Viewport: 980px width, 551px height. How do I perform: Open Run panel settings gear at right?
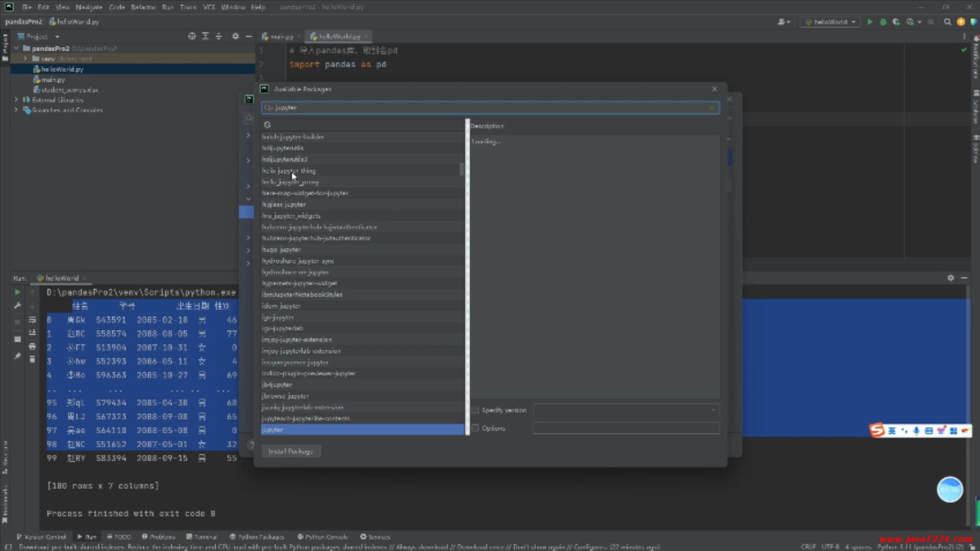(950, 278)
